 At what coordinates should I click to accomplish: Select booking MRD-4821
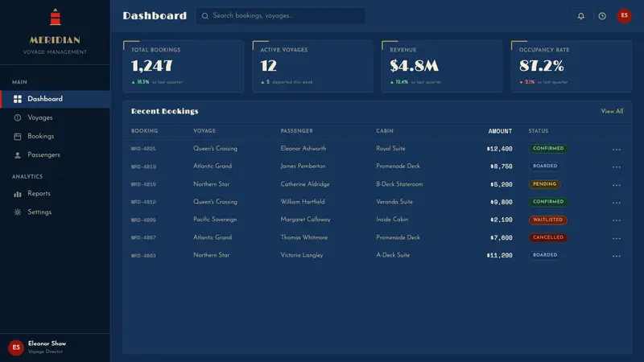coord(143,149)
